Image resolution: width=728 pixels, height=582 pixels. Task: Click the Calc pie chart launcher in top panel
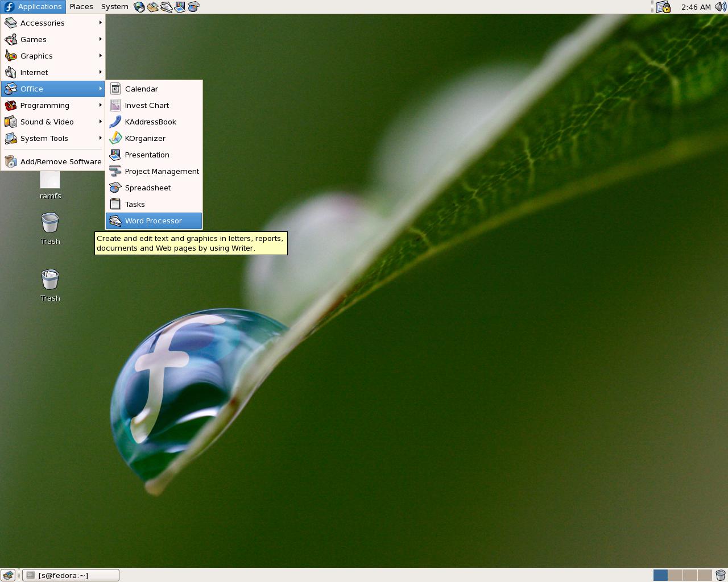[193, 7]
